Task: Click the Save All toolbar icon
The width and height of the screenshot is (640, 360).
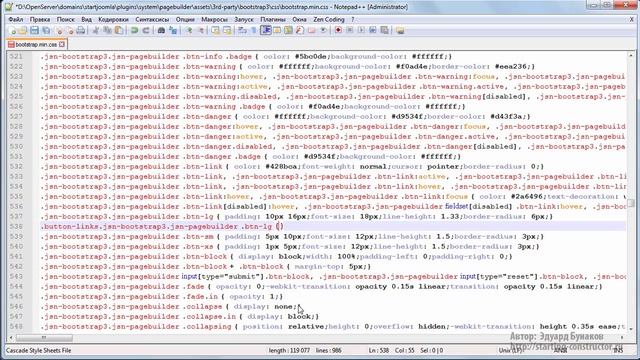Action: (x=46, y=31)
